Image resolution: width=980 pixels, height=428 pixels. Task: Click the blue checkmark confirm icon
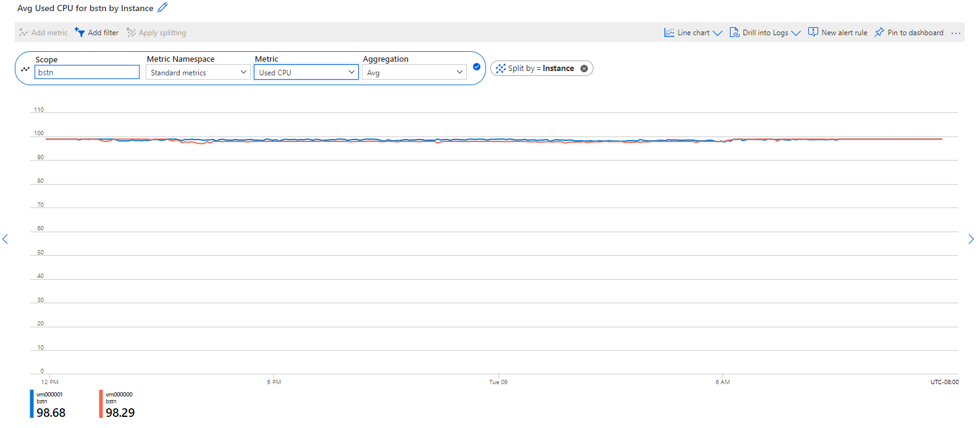477,67
